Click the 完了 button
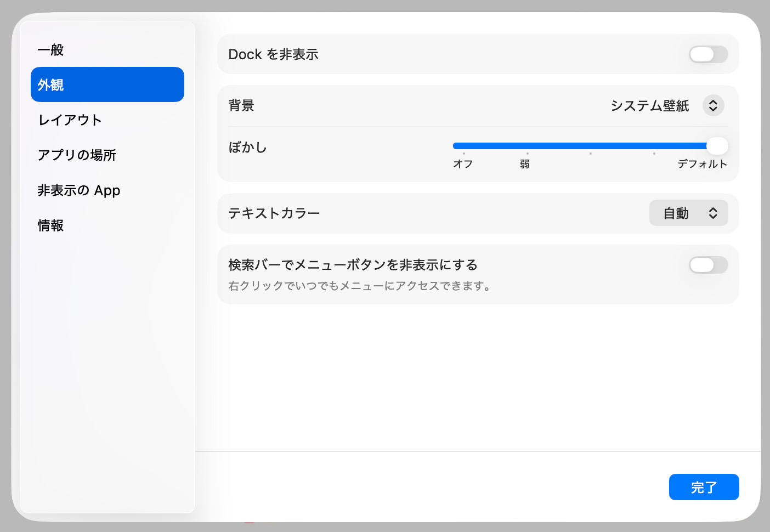This screenshot has height=532, width=770. (x=704, y=487)
